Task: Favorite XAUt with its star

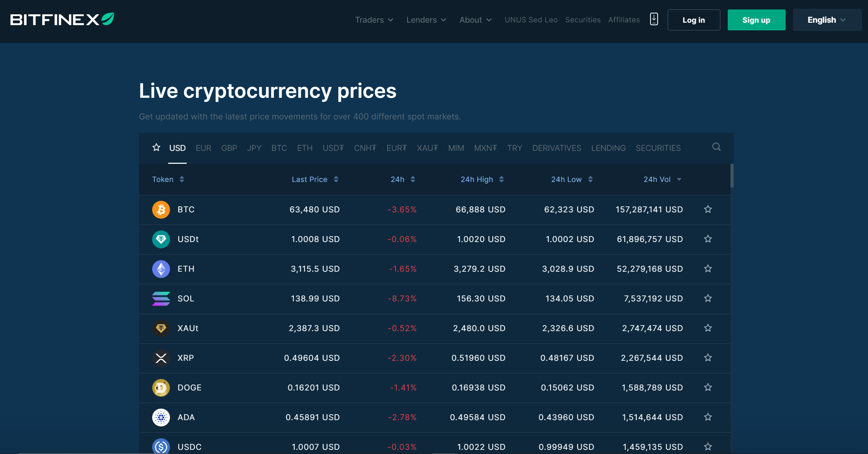Action: [708, 328]
